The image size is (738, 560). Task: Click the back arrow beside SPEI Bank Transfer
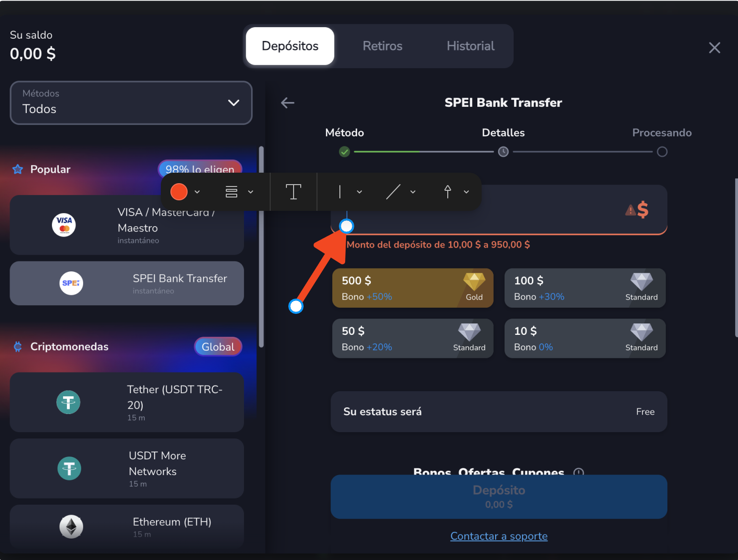point(287,103)
